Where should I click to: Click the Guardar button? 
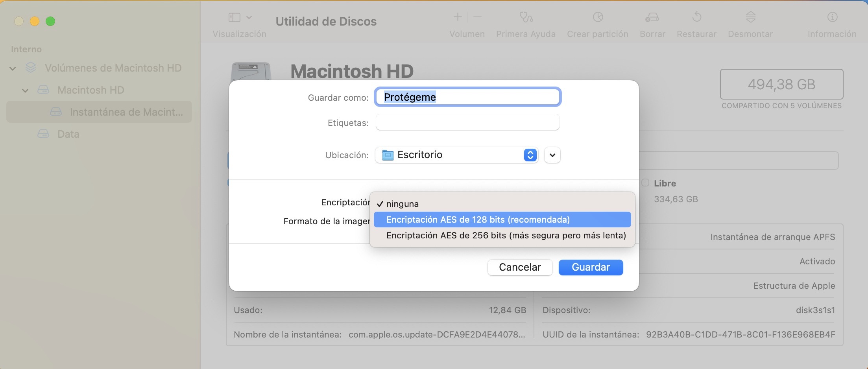coord(591,268)
